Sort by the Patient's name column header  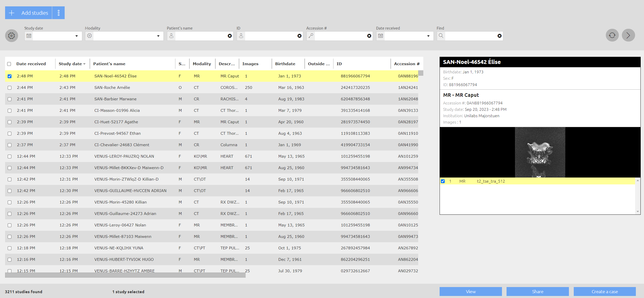[109, 64]
